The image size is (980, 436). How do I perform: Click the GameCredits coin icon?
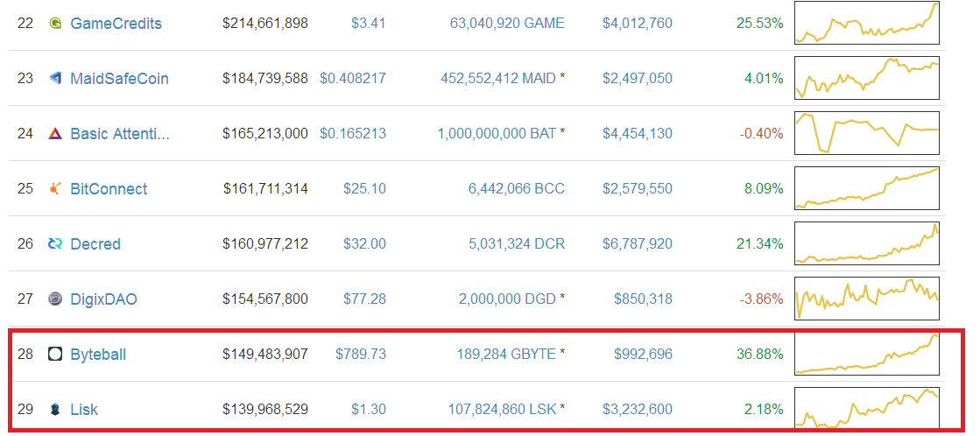[x=55, y=24]
